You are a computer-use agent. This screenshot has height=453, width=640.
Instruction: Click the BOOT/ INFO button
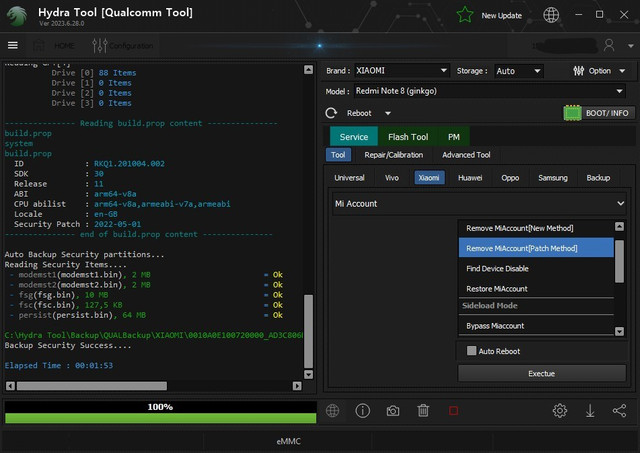pyautogui.click(x=599, y=113)
